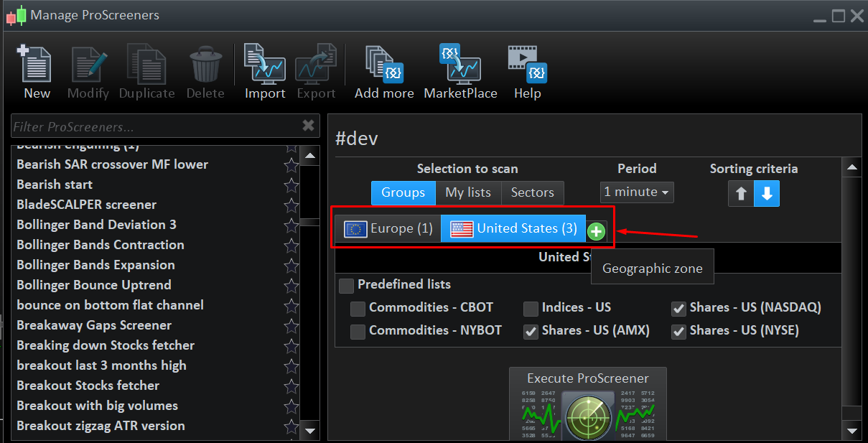
Task: Click the Filter ProScreeners input field
Action: click(156, 126)
